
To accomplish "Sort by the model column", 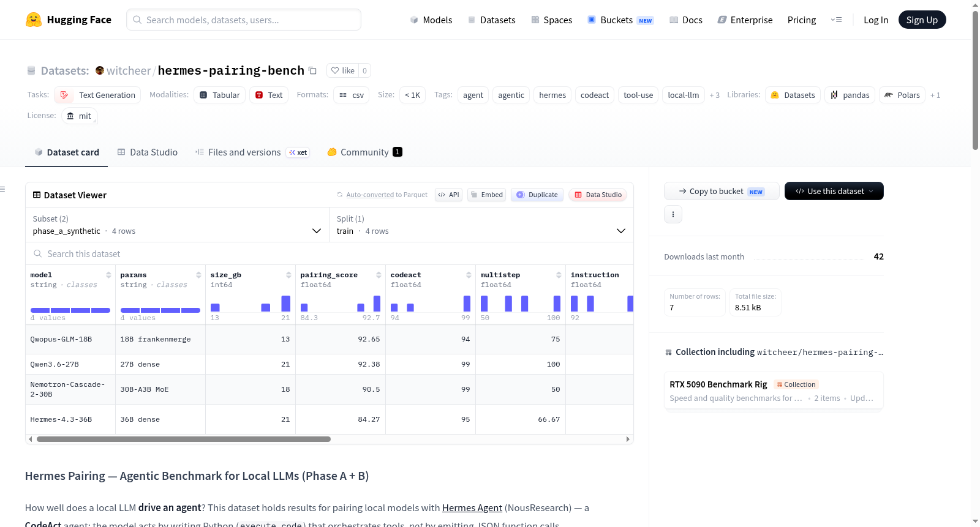I will point(108,275).
